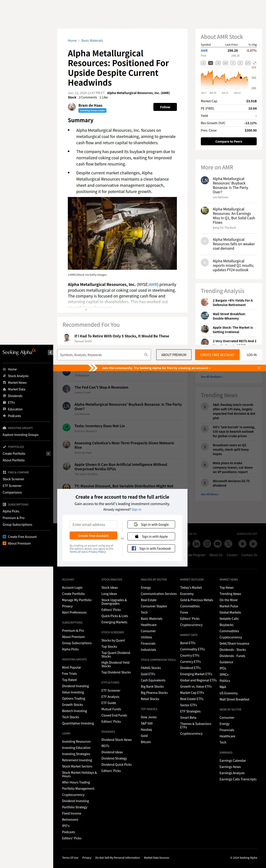266x868 pixels.
Task: Click the Stock Analysis sidebar icon
Action: (4, 376)
